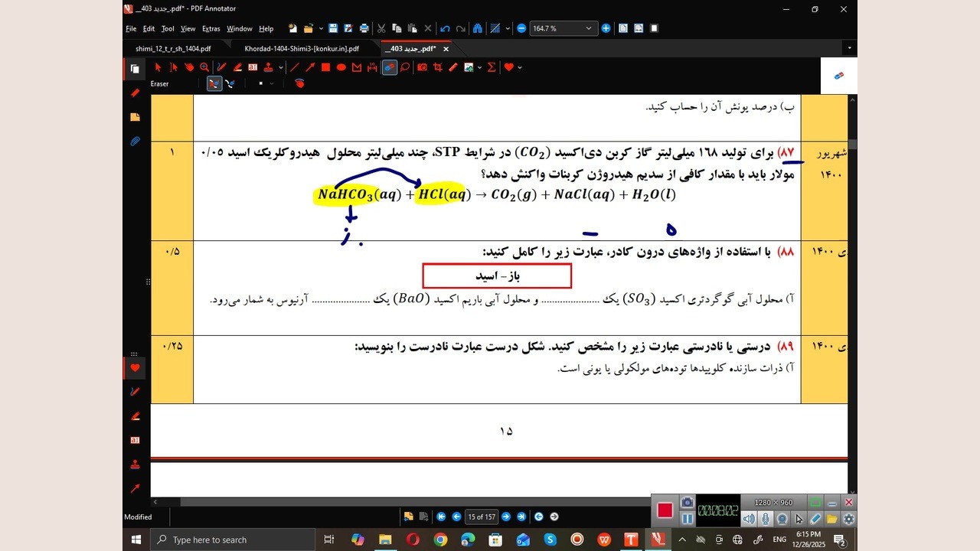Choose the Stamp tool
The height and width of the screenshot is (551, 980).
click(x=266, y=67)
